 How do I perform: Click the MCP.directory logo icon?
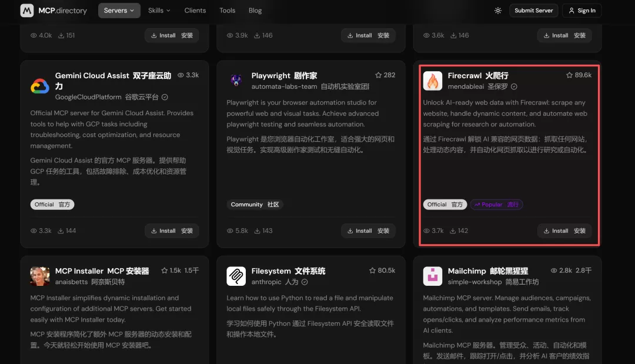(27, 11)
